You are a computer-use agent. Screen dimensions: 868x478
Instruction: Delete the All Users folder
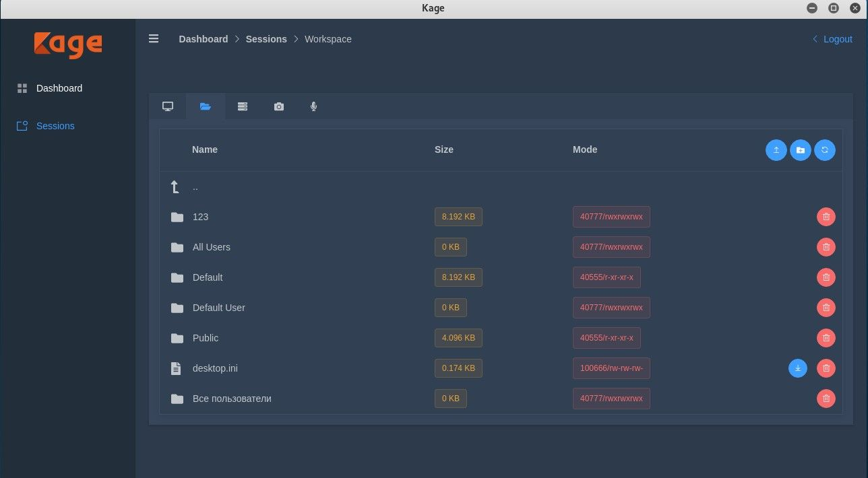point(826,247)
